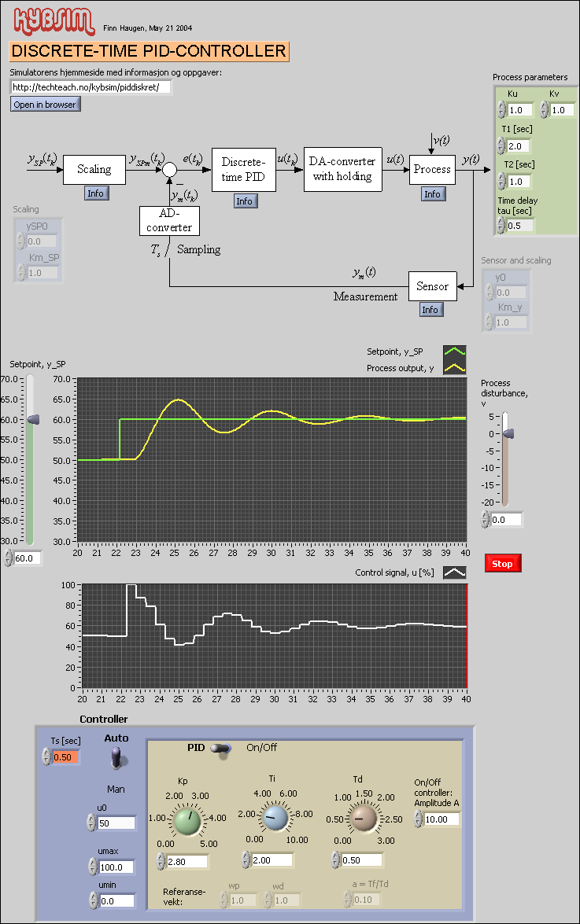The height and width of the screenshot is (924, 580).
Task: Click the Td brown knob
Action: [363, 819]
